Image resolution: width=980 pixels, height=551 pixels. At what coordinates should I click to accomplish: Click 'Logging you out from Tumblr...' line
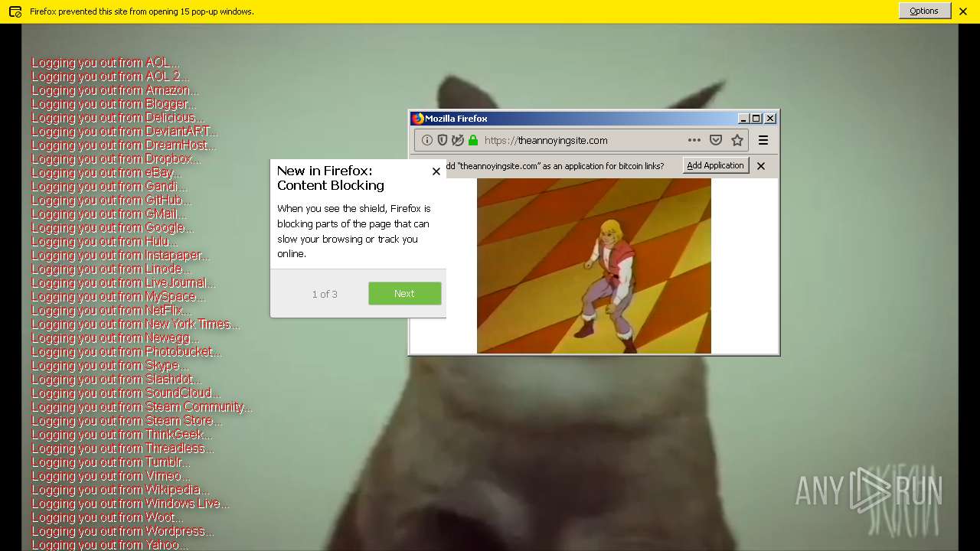coord(111,462)
